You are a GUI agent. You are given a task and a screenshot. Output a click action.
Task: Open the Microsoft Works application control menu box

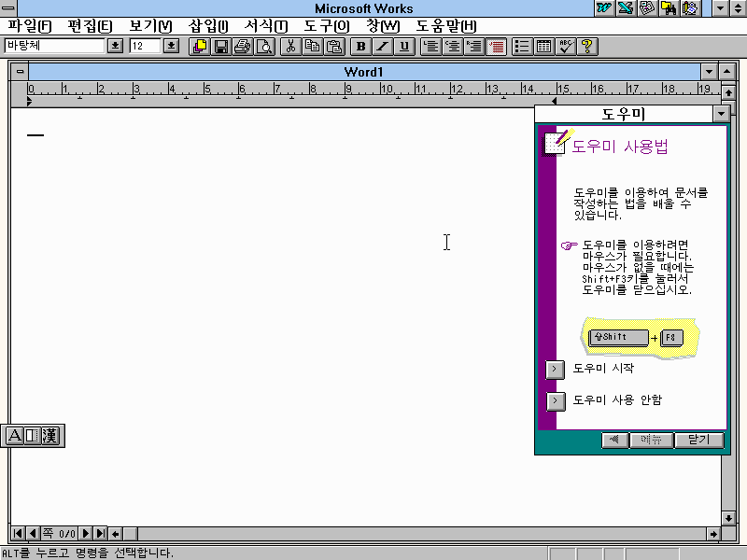click(8, 8)
